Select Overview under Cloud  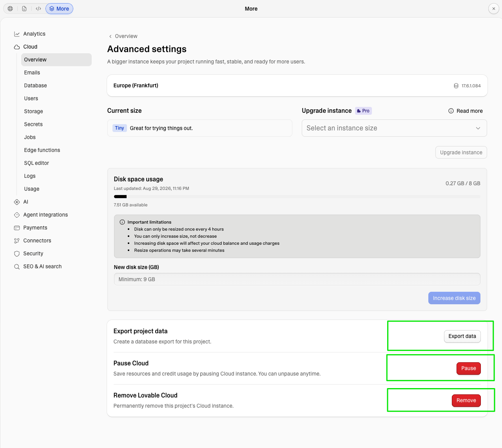tap(56, 60)
